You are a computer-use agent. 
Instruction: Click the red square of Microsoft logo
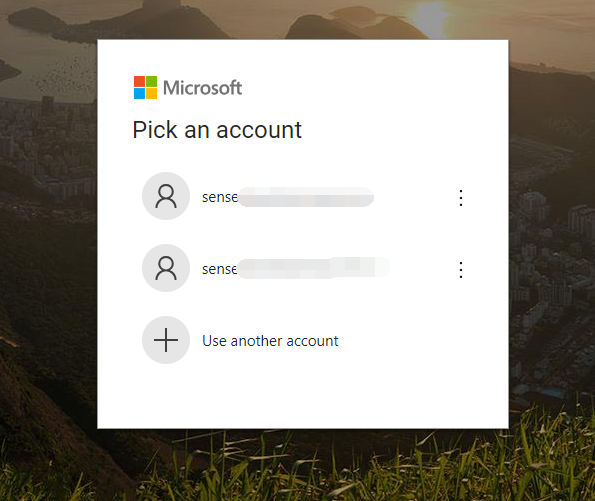(139, 81)
